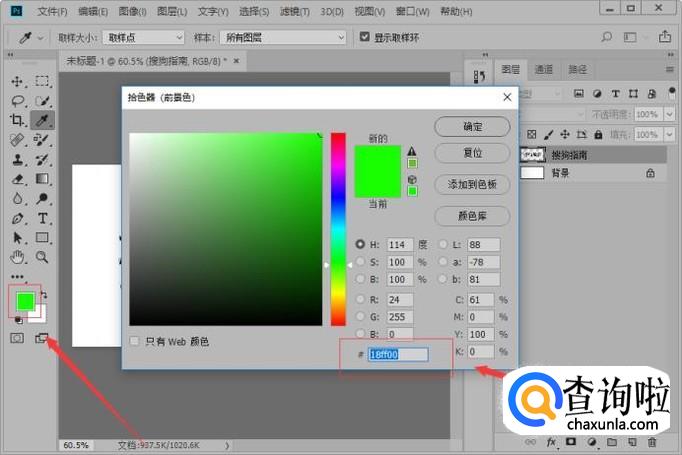Select the H hue radio button
The image size is (682, 455).
pyautogui.click(x=360, y=244)
